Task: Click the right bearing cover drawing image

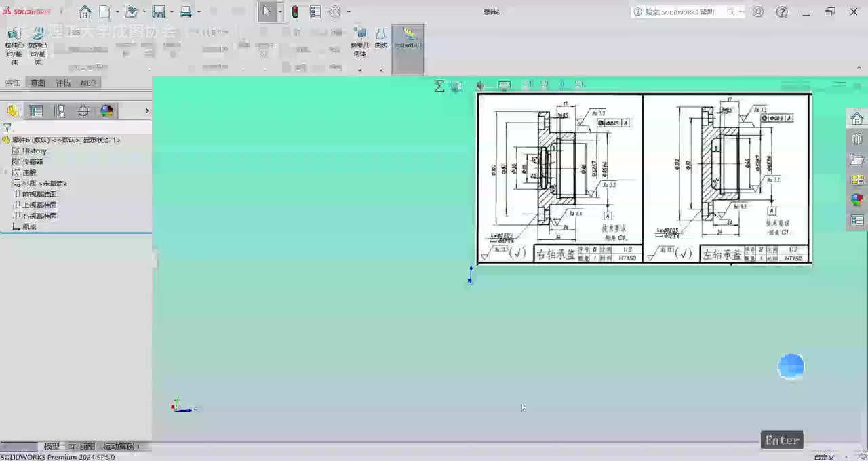Action: pos(560,178)
